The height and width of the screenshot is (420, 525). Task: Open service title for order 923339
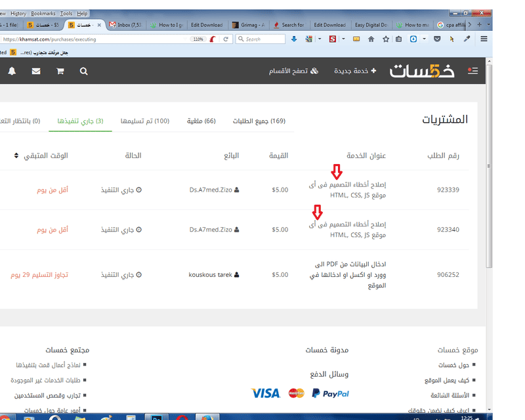(x=348, y=190)
